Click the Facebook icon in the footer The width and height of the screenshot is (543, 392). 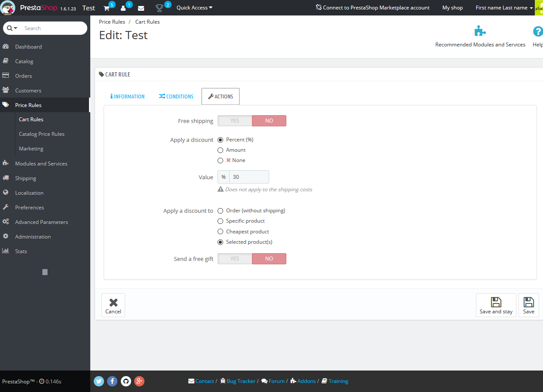click(x=112, y=381)
